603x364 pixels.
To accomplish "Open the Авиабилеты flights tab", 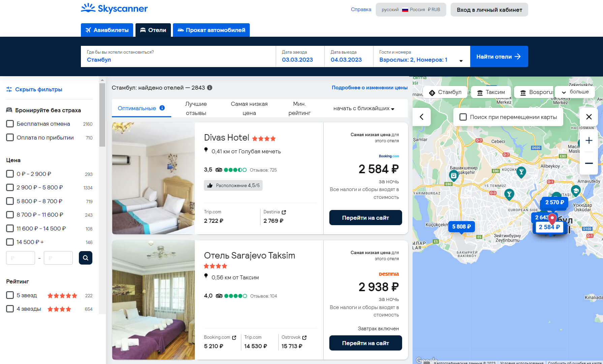I will pos(107,30).
